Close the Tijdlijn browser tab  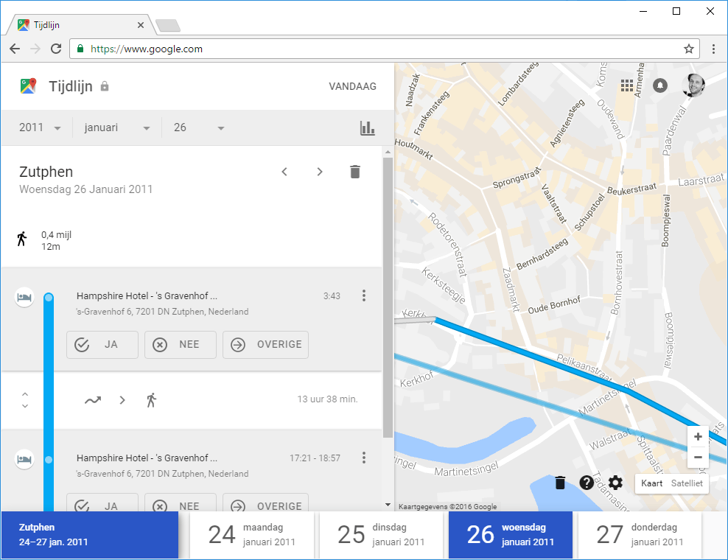141,25
